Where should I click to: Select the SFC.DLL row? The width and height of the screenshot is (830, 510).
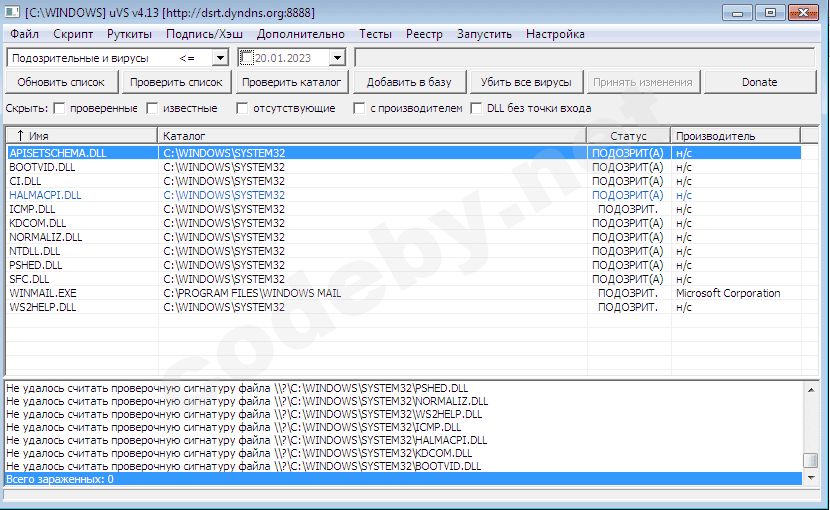tap(404, 279)
